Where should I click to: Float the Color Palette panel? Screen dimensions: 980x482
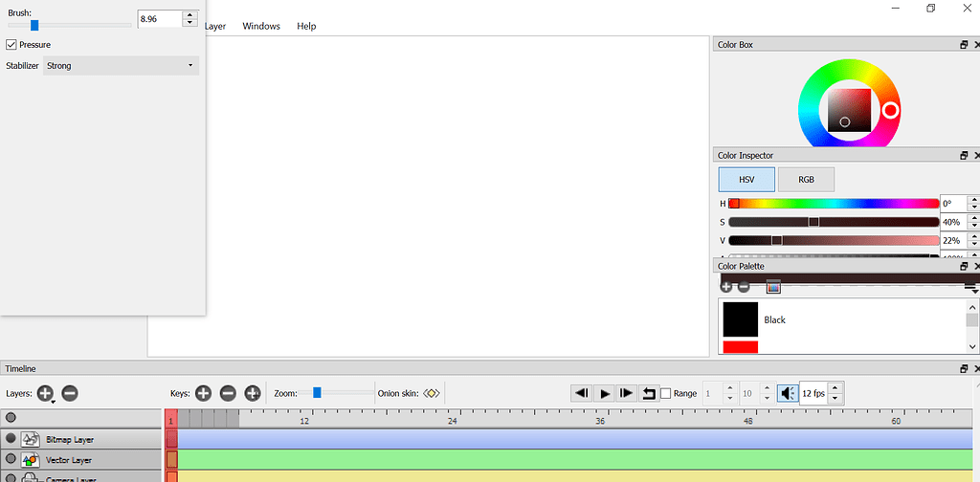click(x=964, y=266)
